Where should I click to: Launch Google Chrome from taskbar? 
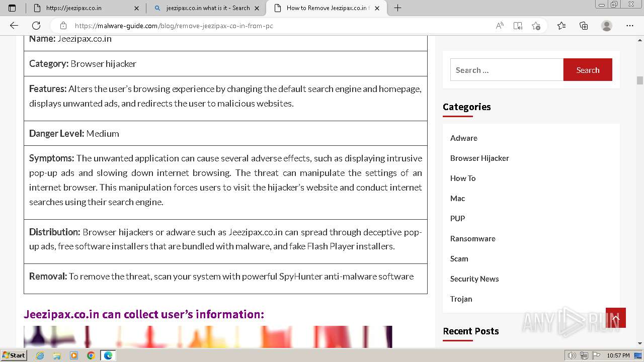click(x=91, y=355)
